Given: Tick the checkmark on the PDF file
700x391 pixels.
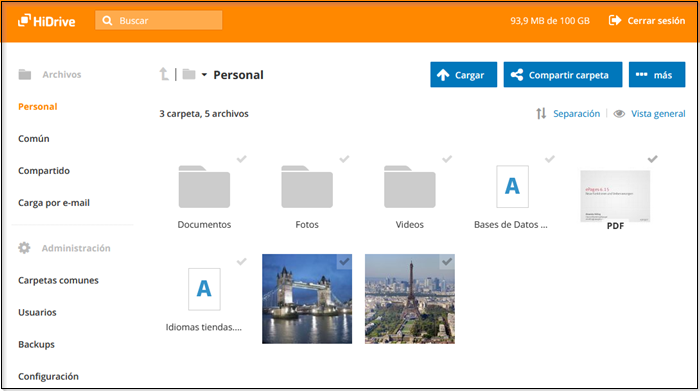Looking at the screenshot, I should point(652,159).
